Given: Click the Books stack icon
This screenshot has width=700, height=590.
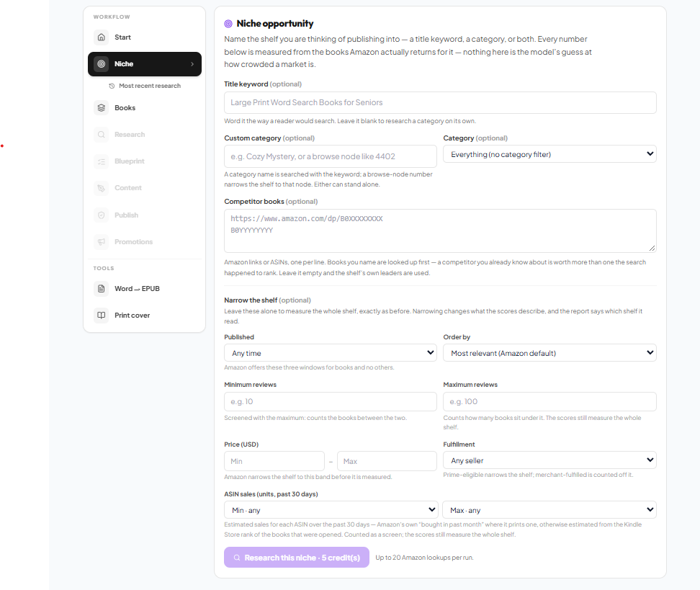Looking at the screenshot, I should (x=102, y=107).
